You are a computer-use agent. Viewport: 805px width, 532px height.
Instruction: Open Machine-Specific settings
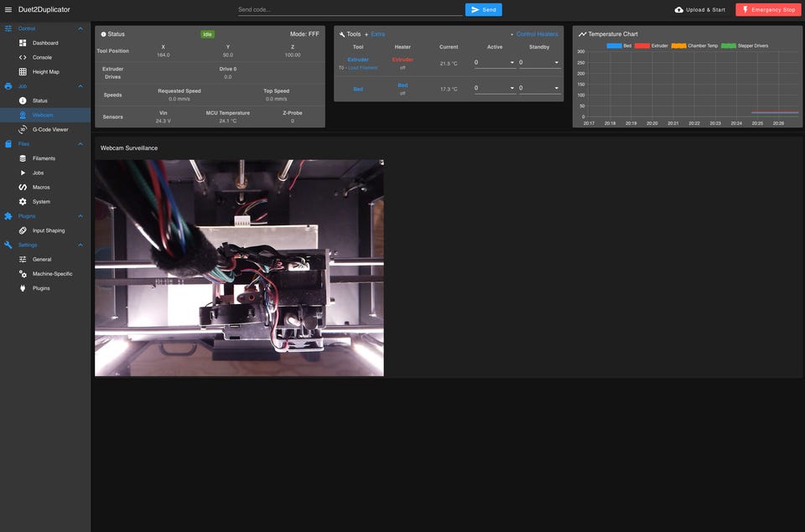coord(52,274)
